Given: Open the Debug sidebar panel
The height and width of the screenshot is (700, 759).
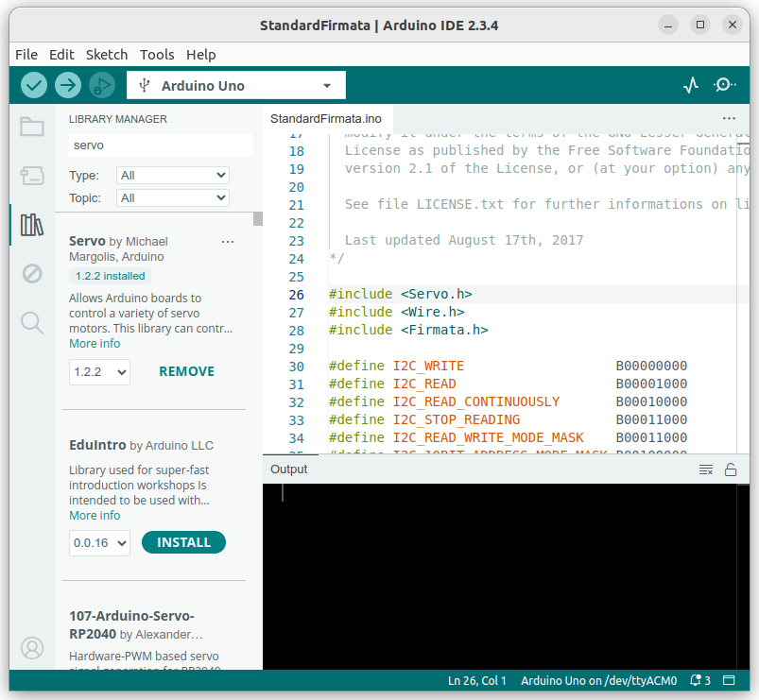Looking at the screenshot, I should (x=32, y=274).
